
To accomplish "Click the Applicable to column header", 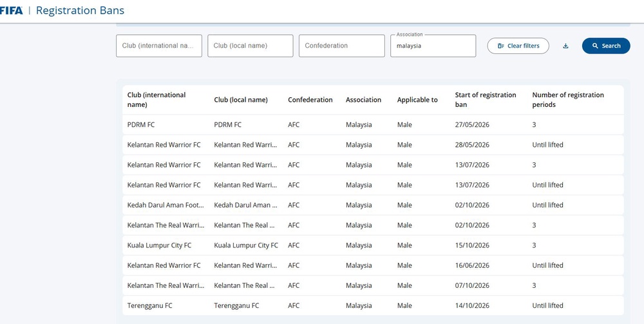I will click(417, 100).
